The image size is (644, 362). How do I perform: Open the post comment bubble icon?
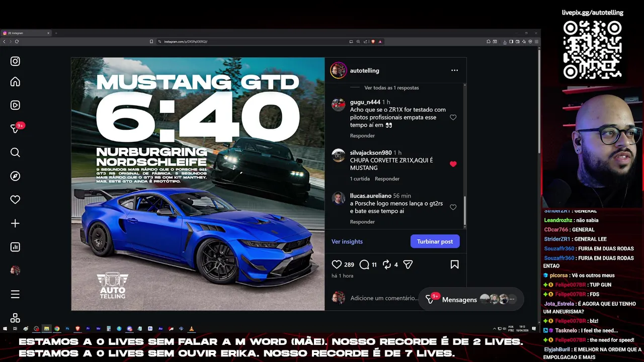[364, 264]
